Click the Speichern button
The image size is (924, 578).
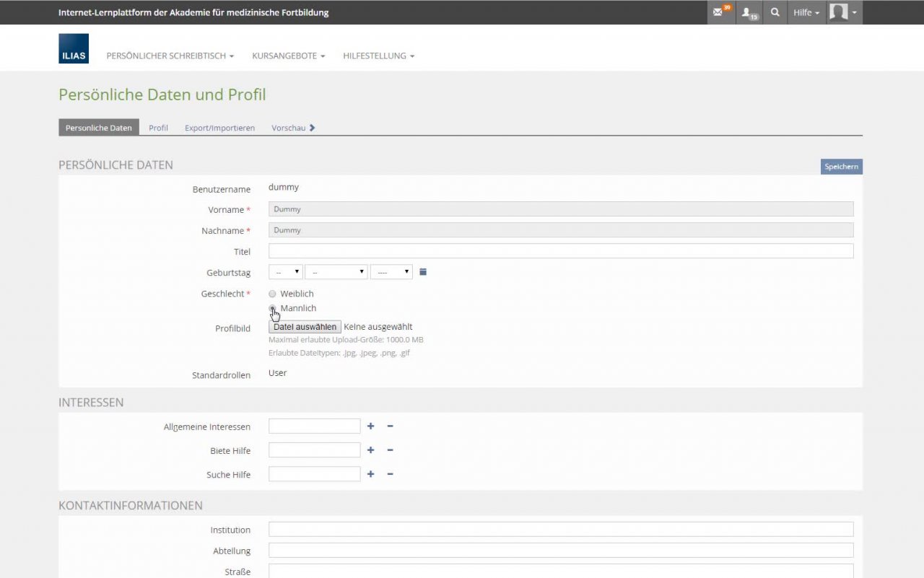click(842, 167)
